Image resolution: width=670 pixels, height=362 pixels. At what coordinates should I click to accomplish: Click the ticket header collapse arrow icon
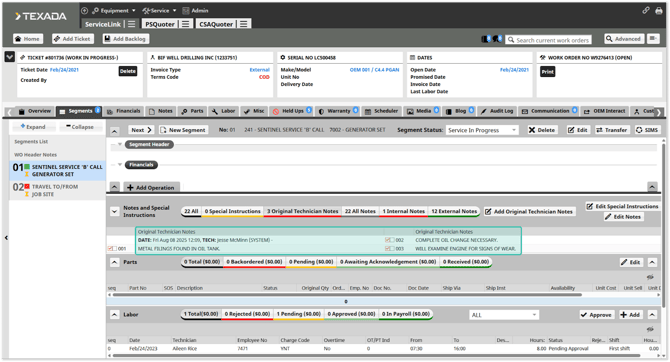(9, 57)
